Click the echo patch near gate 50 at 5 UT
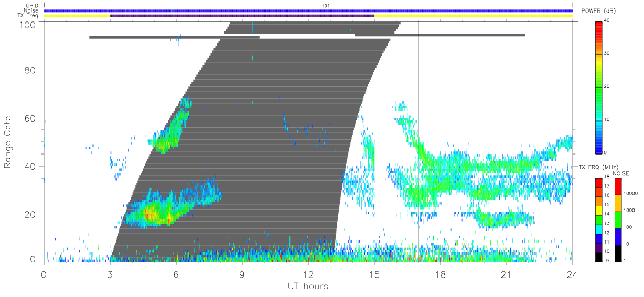Viewport: 644px width, 297px height. tap(164, 144)
